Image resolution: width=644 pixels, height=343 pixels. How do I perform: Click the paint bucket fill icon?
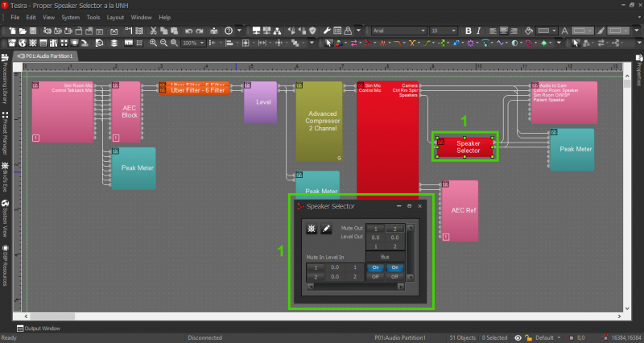[529, 31]
